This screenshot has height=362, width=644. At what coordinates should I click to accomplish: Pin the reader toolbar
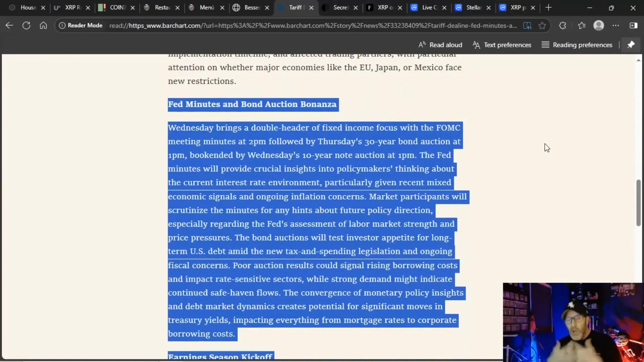pyautogui.click(x=631, y=45)
